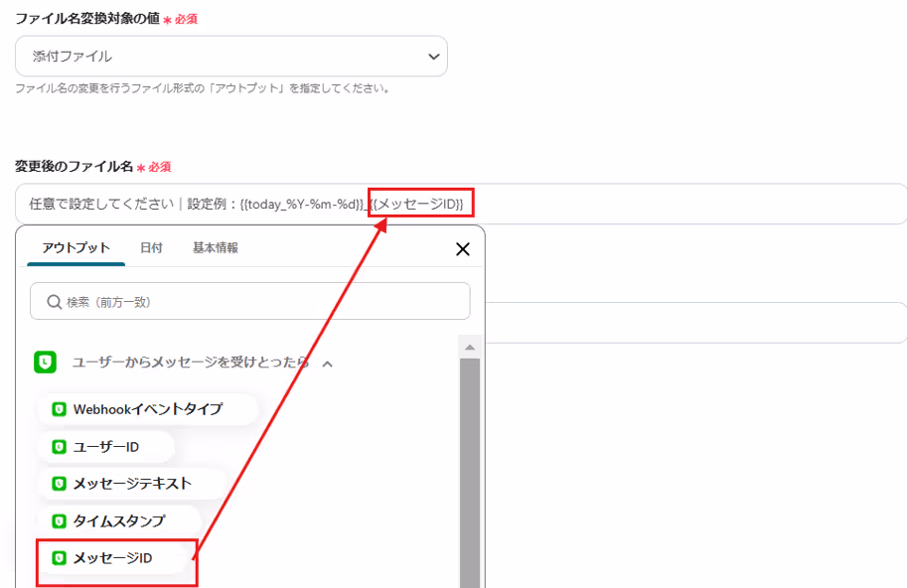Screen dimensions: 907x588
Task: Click LINE icon on メッセージテキスト chip
Action: click(x=59, y=484)
